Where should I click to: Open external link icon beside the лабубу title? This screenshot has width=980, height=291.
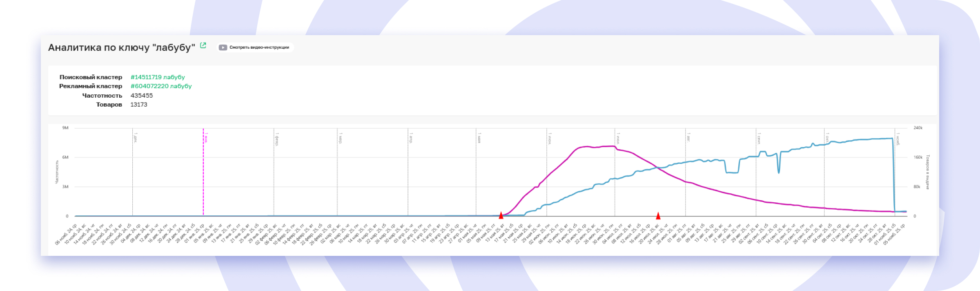203,46
